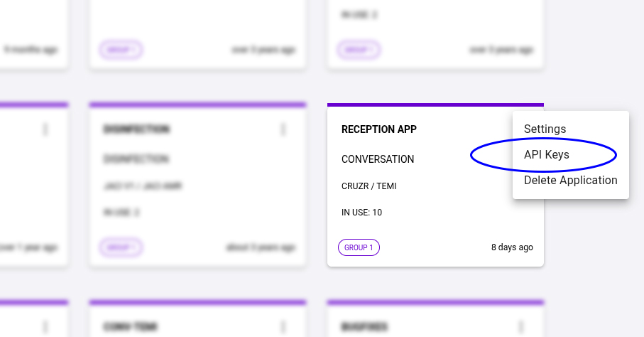The image size is (644, 337).
Task: Choose Delete Application in the menu
Action: click(570, 180)
